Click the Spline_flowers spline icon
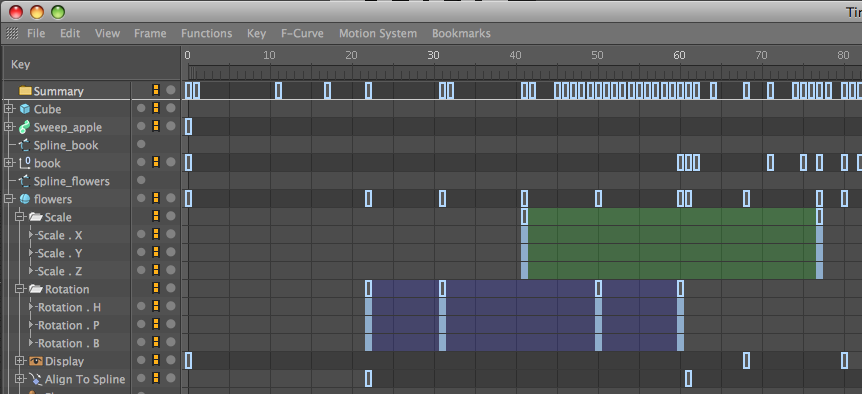Screen dimensions: 862x394 pyautogui.click(x=24, y=181)
